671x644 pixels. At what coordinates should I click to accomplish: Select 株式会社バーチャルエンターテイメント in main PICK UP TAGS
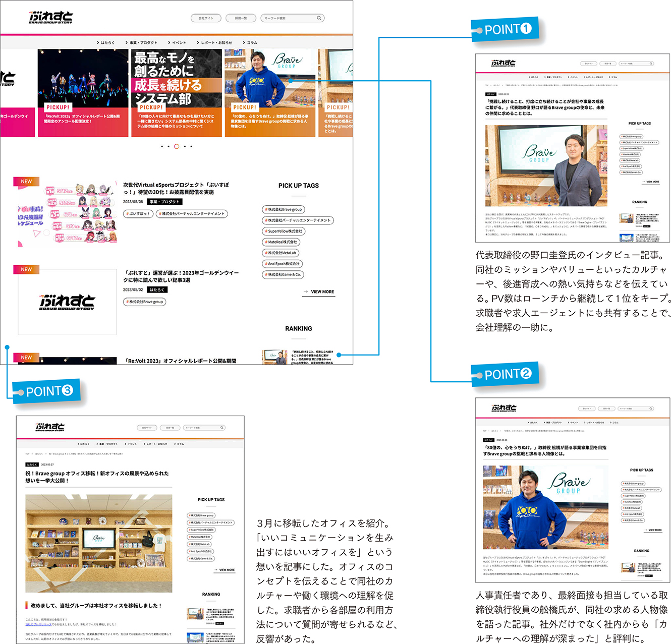pos(298,220)
